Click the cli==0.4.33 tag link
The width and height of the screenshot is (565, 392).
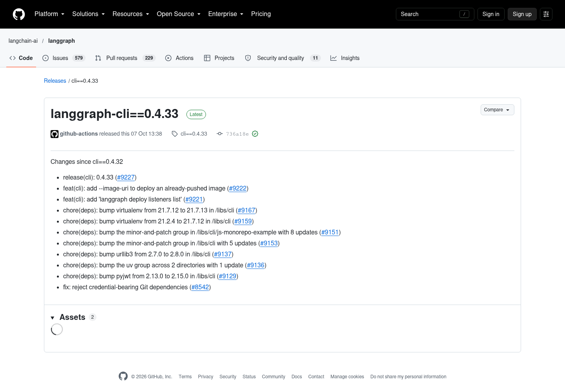point(194,134)
